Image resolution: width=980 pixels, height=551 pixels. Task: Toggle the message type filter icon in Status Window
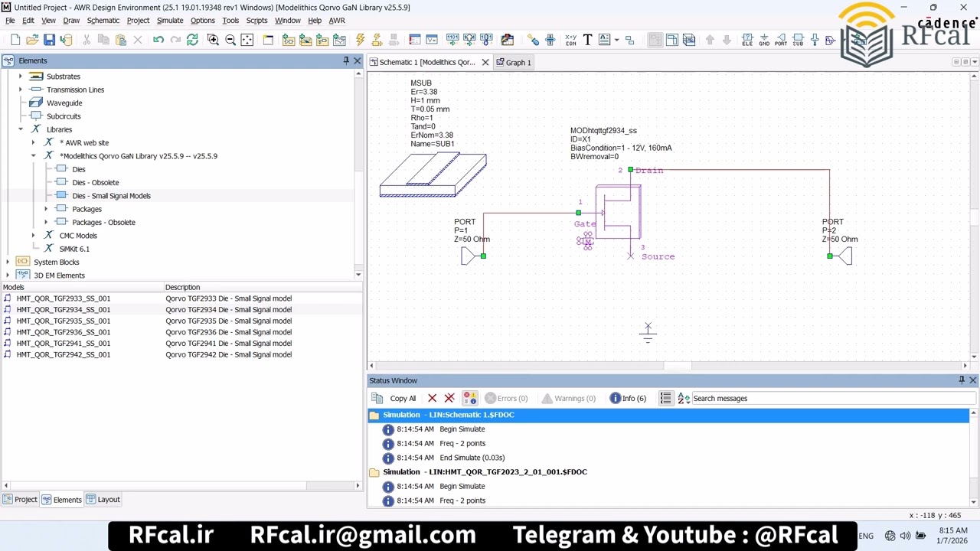[469, 398]
